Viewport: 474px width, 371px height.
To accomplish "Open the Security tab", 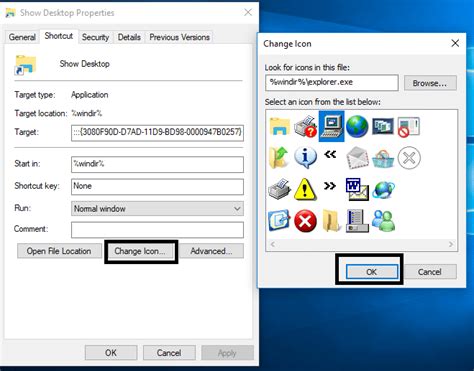I will tap(95, 37).
